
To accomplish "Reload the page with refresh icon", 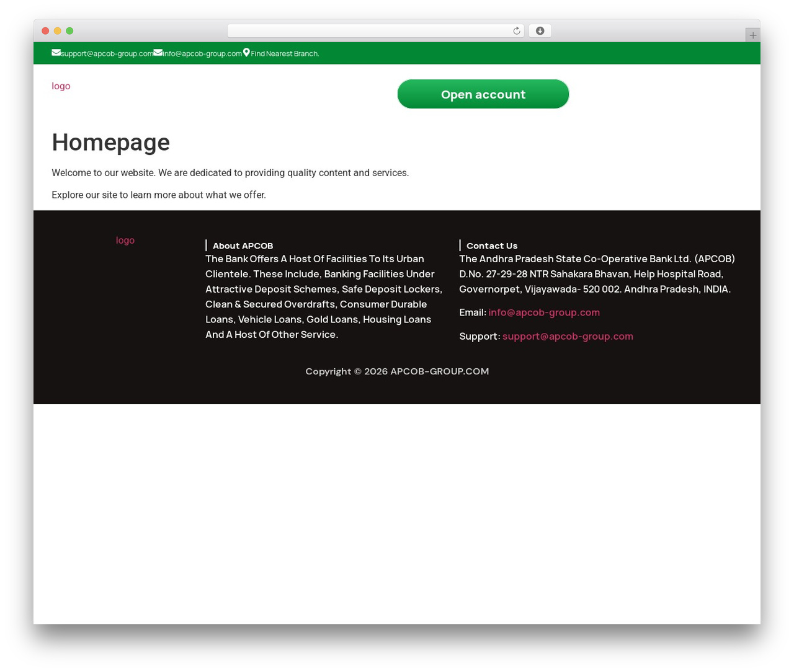I will [x=516, y=31].
